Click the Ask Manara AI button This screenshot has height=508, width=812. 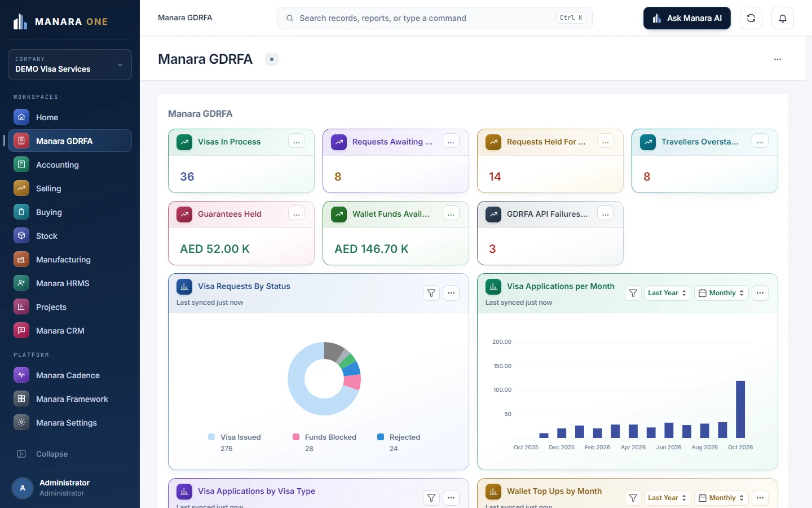point(687,18)
